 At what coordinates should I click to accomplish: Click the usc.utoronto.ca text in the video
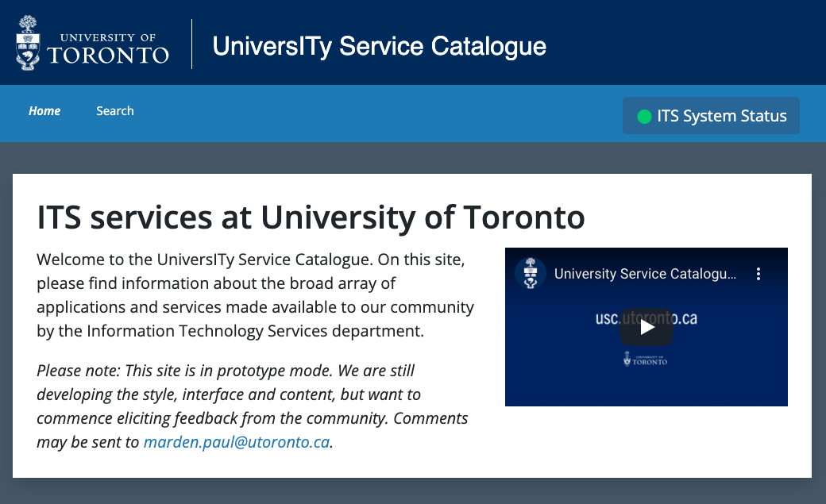click(647, 318)
